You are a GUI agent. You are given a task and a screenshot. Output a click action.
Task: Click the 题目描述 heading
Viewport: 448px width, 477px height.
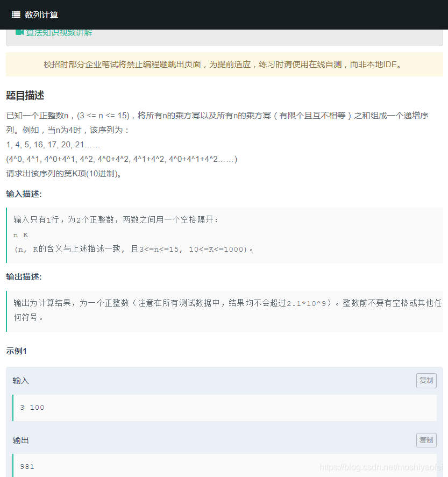click(x=25, y=96)
